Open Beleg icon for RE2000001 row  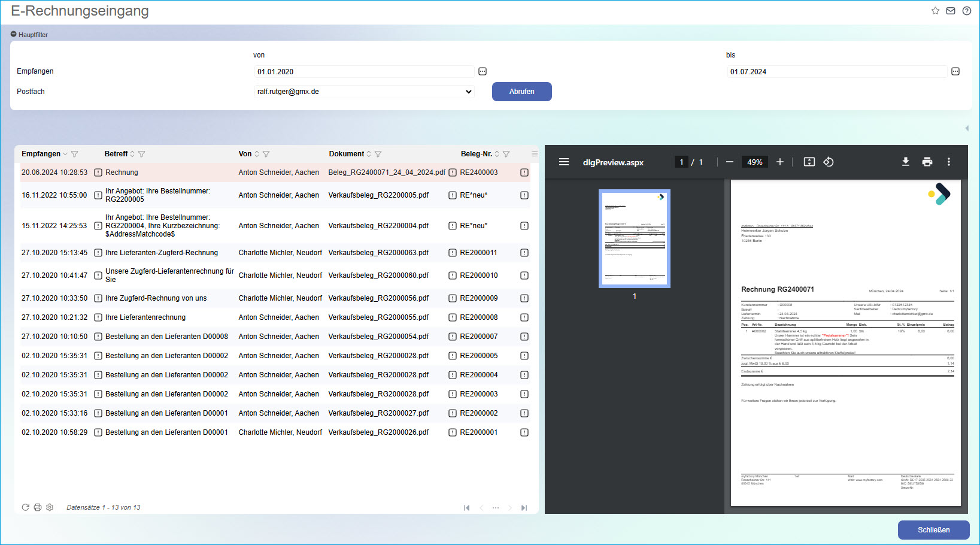(x=453, y=432)
